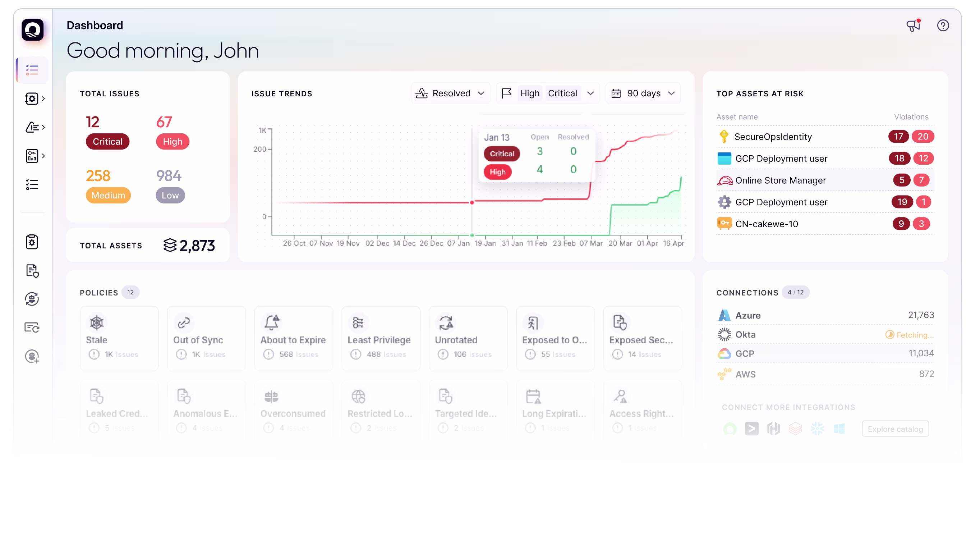Open the Resolved dropdown in Issue Trends

[x=450, y=93]
